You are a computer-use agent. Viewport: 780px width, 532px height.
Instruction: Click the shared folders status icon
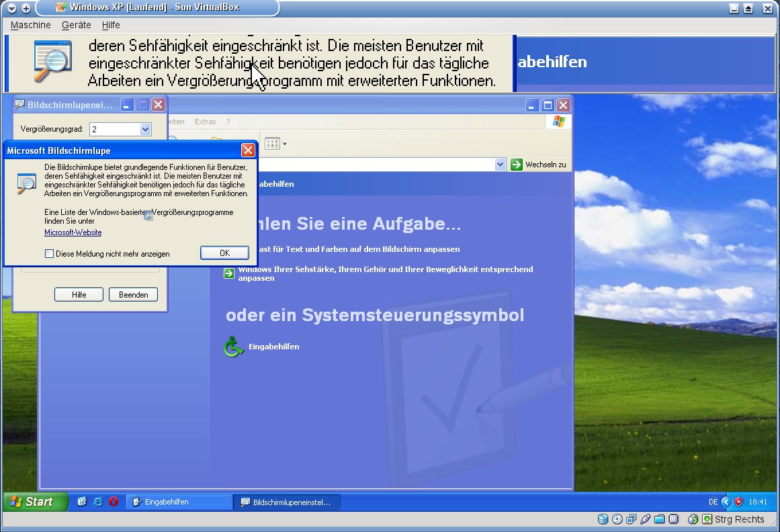click(x=660, y=519)
